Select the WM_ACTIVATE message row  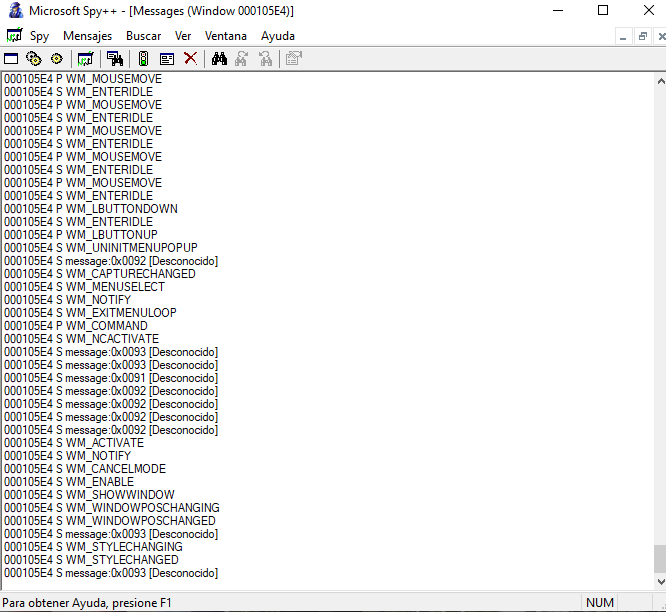click(74, 443)
